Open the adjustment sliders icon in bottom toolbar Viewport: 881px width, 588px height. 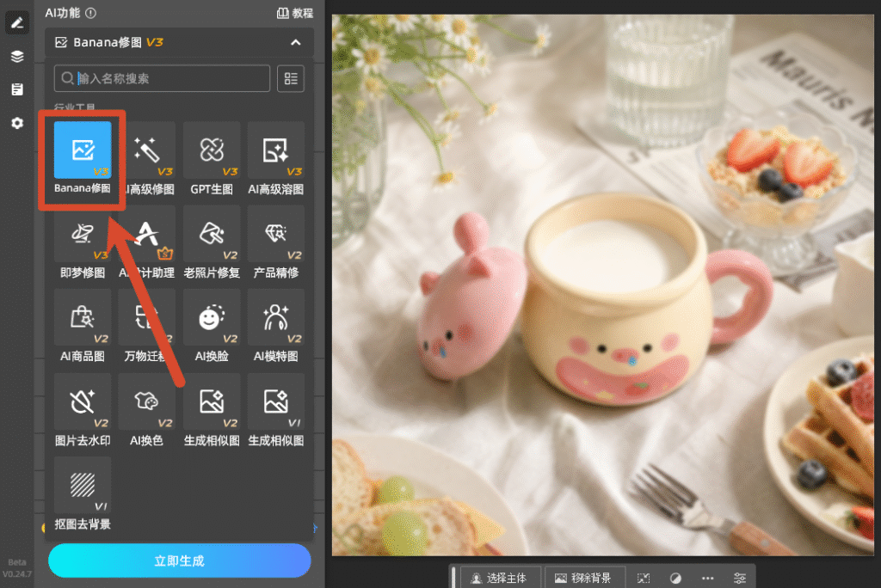tap(740, 578)
